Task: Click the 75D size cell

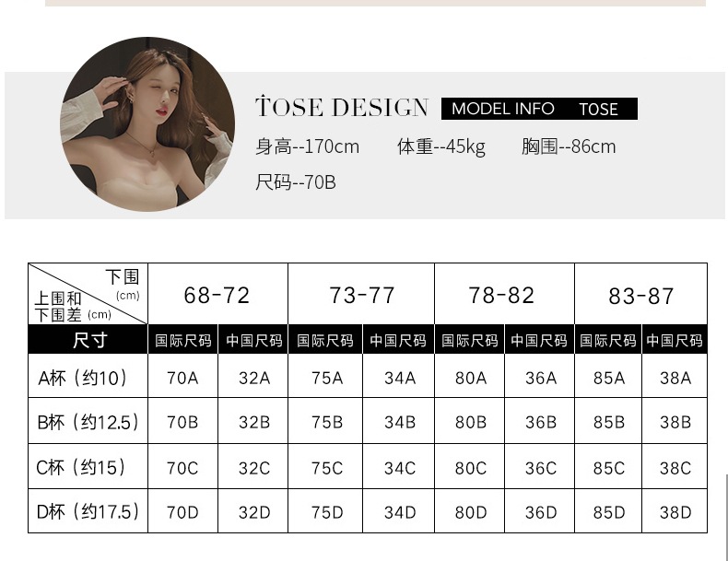Action: click(327, 512)
